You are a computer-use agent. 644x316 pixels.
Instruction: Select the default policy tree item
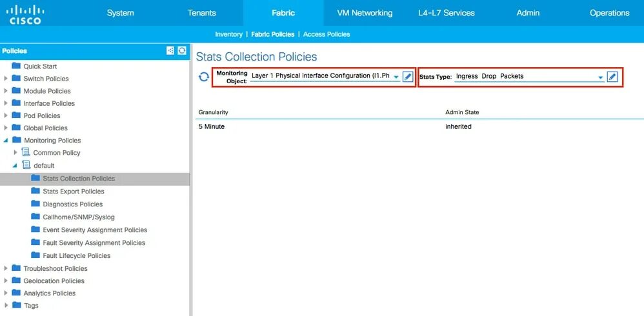click(x=44, y=166)
